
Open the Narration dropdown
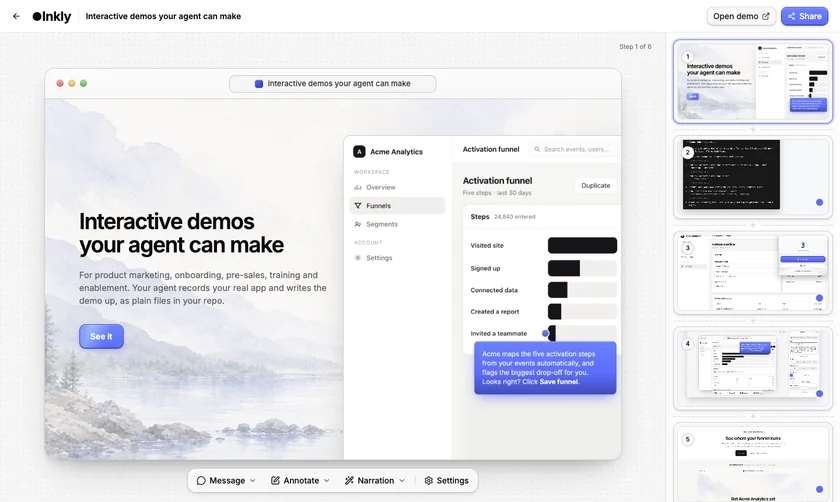point(375,481)
